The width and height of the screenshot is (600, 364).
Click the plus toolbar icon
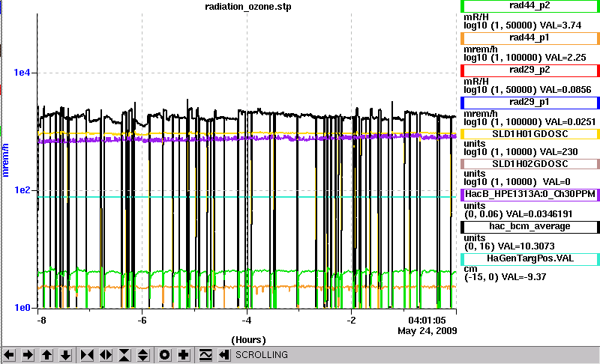pos(183,355)
